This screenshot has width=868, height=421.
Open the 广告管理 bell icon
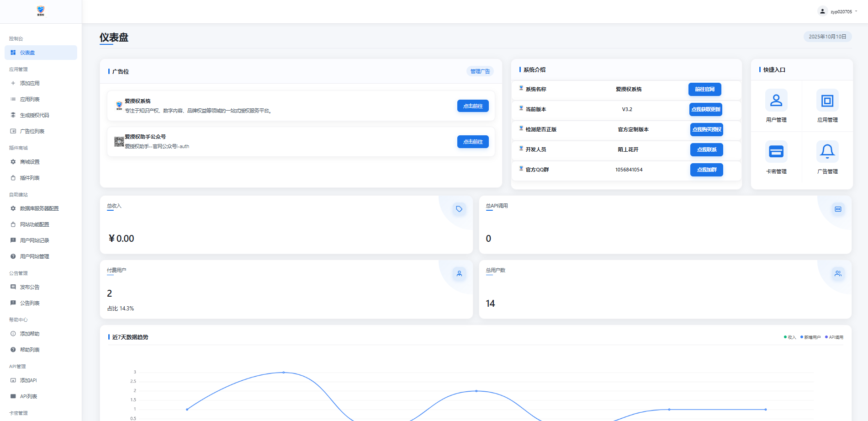coord(827,151)
